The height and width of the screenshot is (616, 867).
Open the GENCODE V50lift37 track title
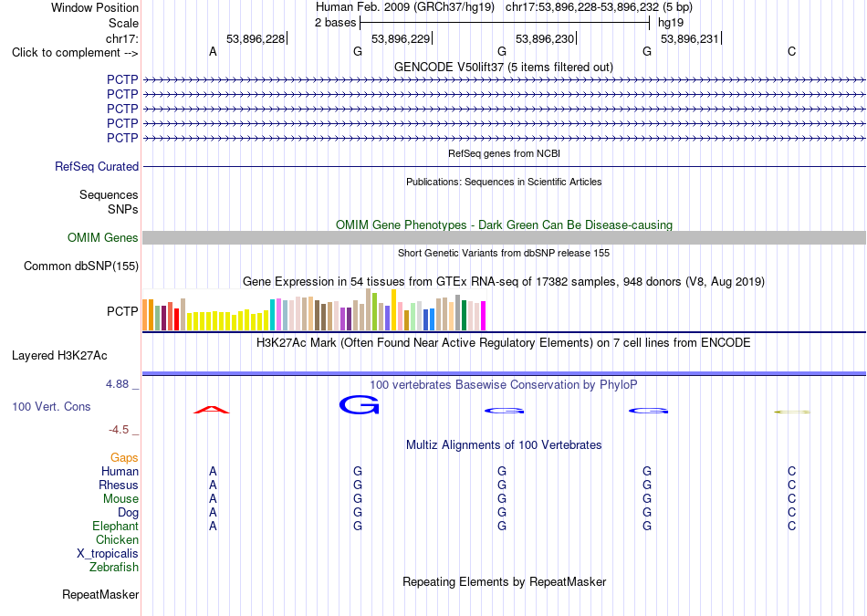[x=503, y=67]
